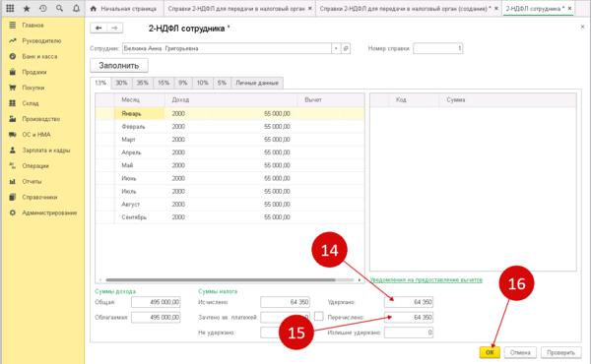Click the Доход column header
Image resolution: width=591 pixels, height=364 pixels.
tap(230, 100)
